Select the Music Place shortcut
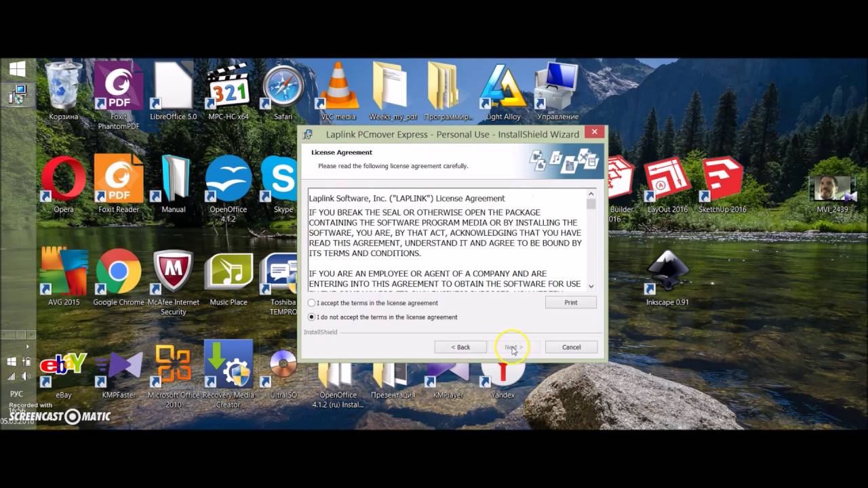 pyautogui.click(x=229, y=272)
